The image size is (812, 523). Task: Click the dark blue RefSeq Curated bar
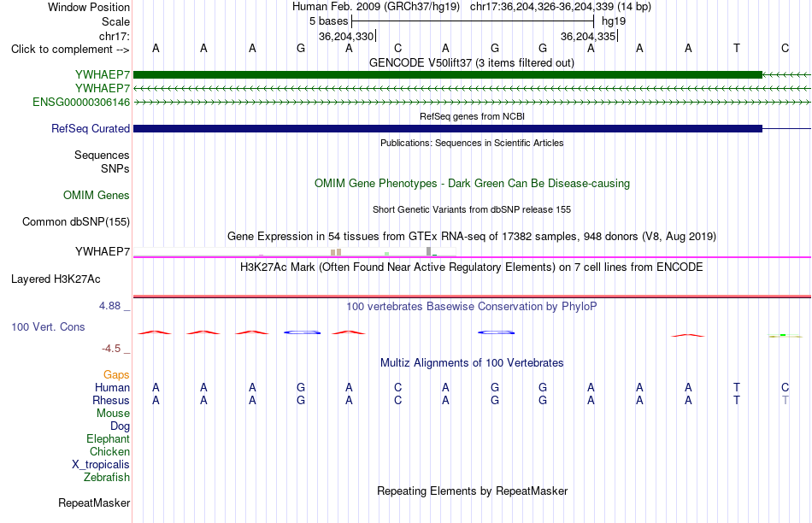447,128
